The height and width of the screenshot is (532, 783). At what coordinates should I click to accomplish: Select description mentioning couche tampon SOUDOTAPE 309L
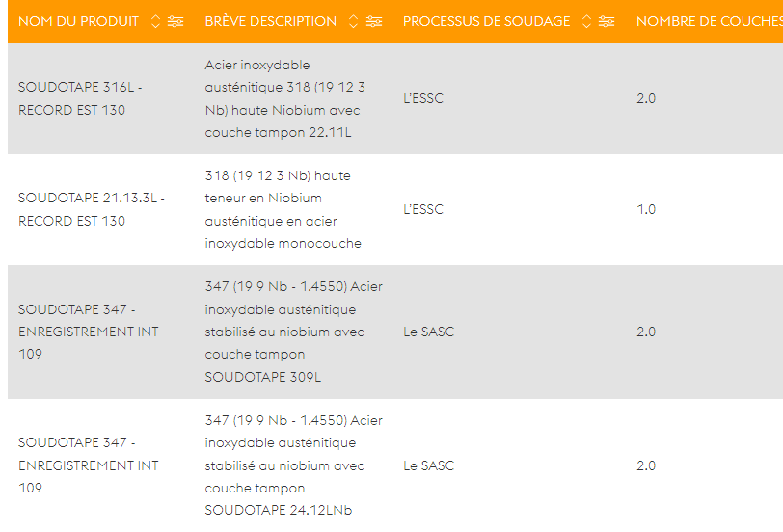coord(293,332)
